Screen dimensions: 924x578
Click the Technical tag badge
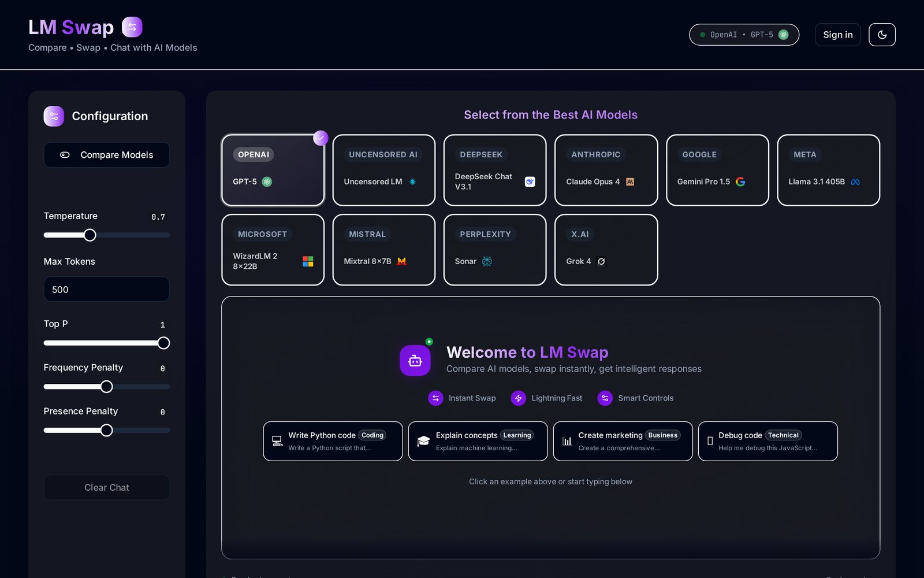tap(783, 435)
